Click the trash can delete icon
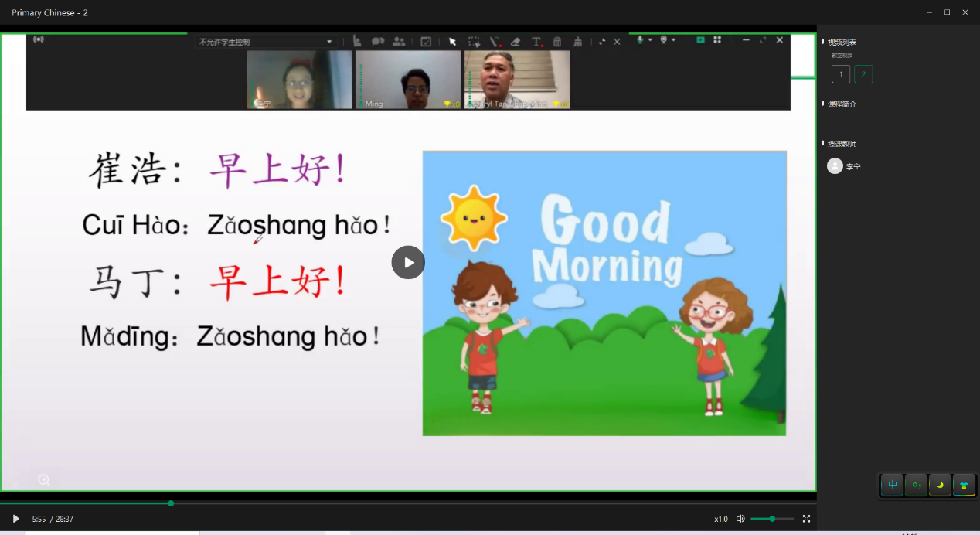 point(557,42)
